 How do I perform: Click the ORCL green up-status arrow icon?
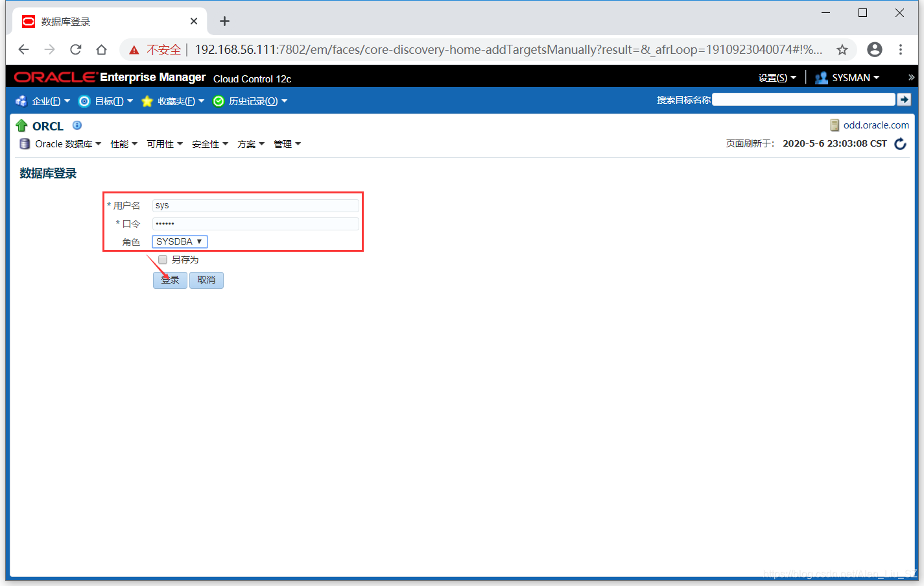(x=21, y=126)
